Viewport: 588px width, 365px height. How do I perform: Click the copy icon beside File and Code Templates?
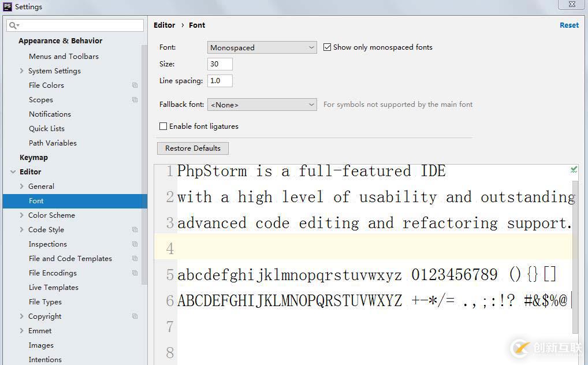coord(135,259)
